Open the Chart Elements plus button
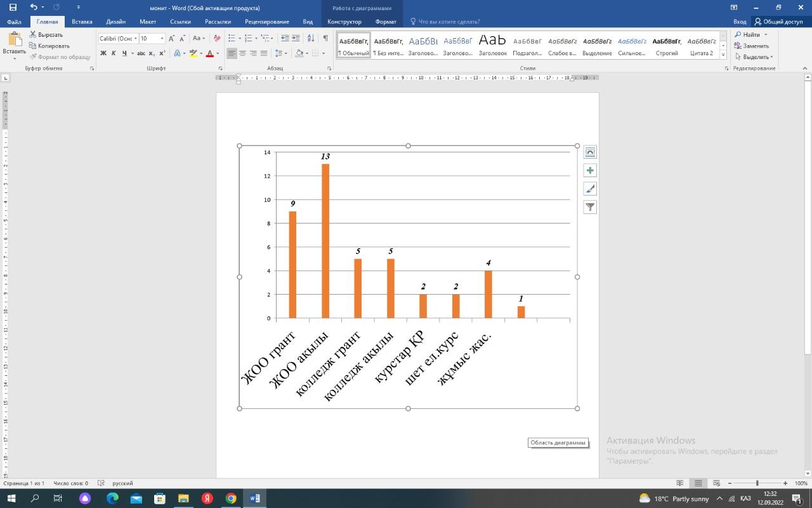Viewport: 812px width, 508px height. (x=590, y=170)
